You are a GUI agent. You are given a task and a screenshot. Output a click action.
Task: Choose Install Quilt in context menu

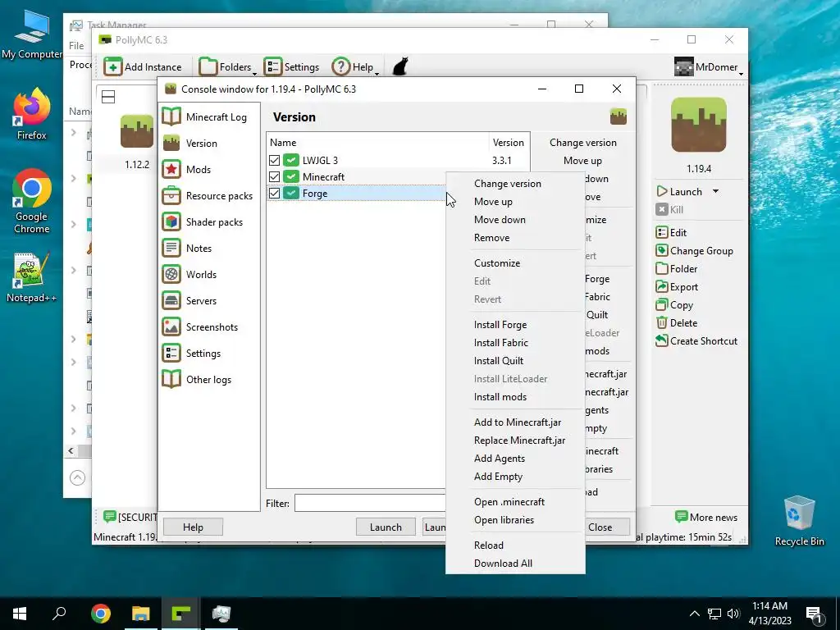click(x=498, y=361)
